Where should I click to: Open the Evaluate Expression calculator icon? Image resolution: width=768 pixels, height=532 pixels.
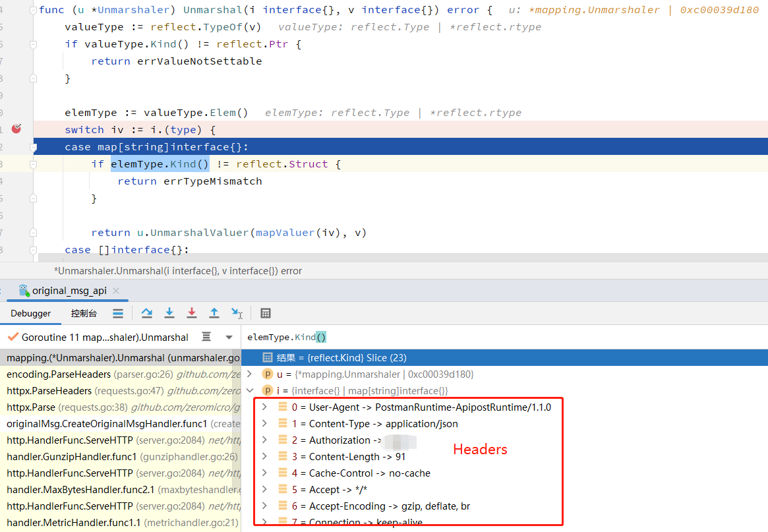click(x=266, y=312)
